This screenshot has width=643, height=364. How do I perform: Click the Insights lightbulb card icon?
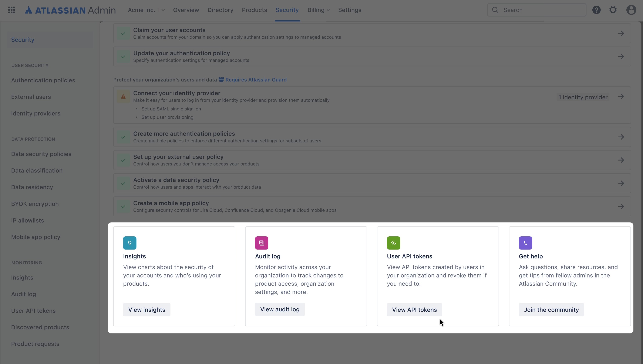point(130,243)
